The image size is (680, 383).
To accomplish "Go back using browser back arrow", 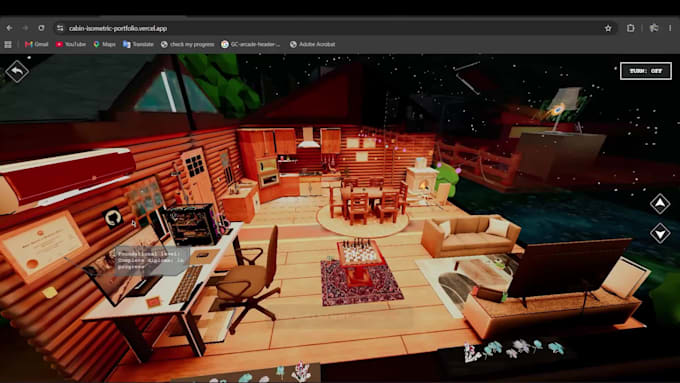I will point(9,28).
